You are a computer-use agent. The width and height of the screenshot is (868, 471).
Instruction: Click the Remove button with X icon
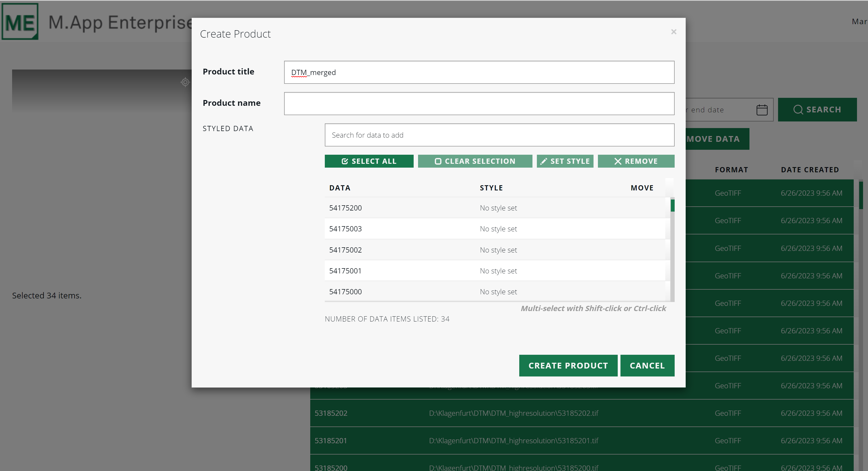[636, 161]
